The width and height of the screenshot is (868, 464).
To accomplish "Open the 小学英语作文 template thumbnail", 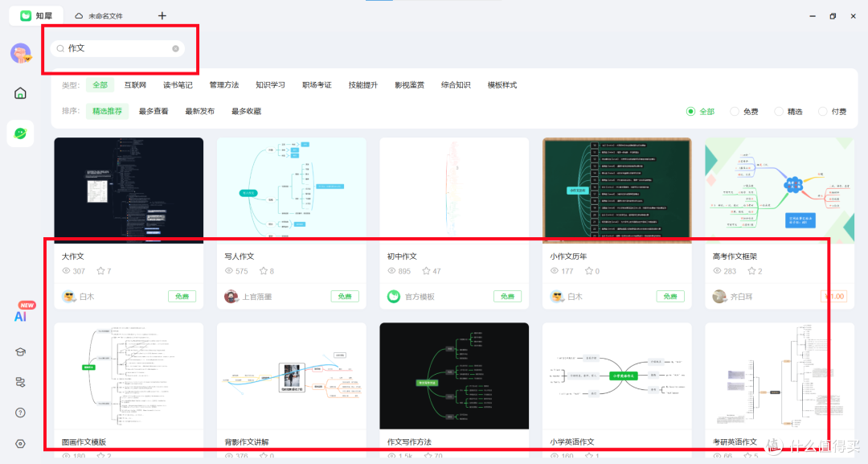I will (617, 376).
